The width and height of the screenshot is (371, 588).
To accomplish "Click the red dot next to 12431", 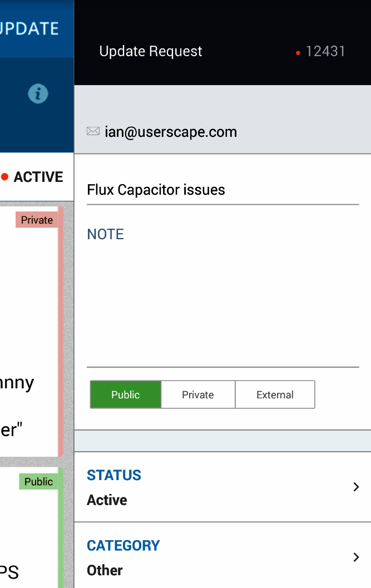I will tap(298, 53).
